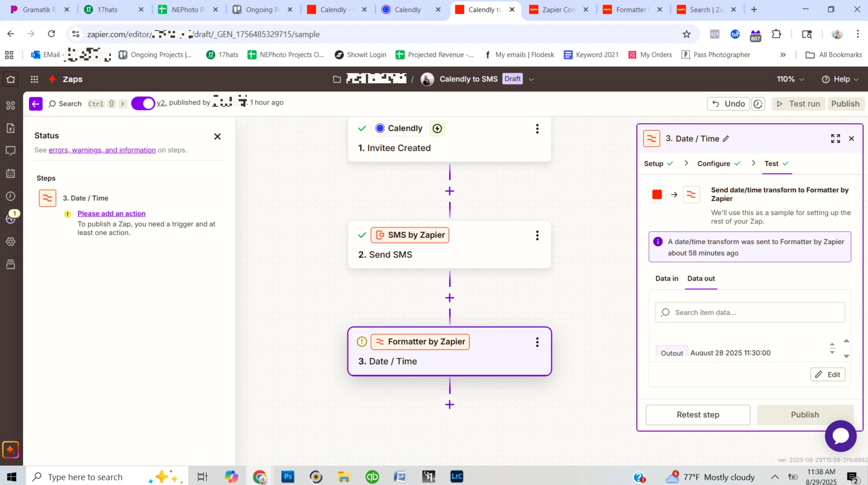
Task: Open the calendar icon in left sidebar
Action: [x=10, y=173]
